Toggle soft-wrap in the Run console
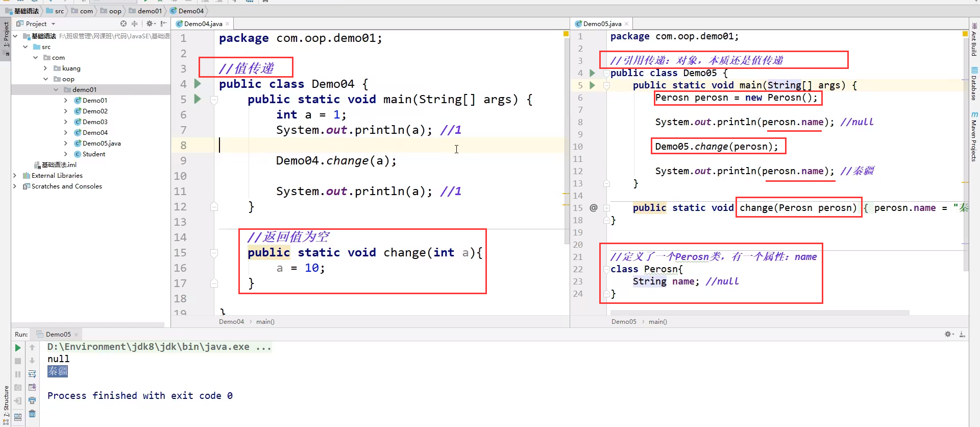The width and height of the screenshot is (980, 427). coord(32,374)
